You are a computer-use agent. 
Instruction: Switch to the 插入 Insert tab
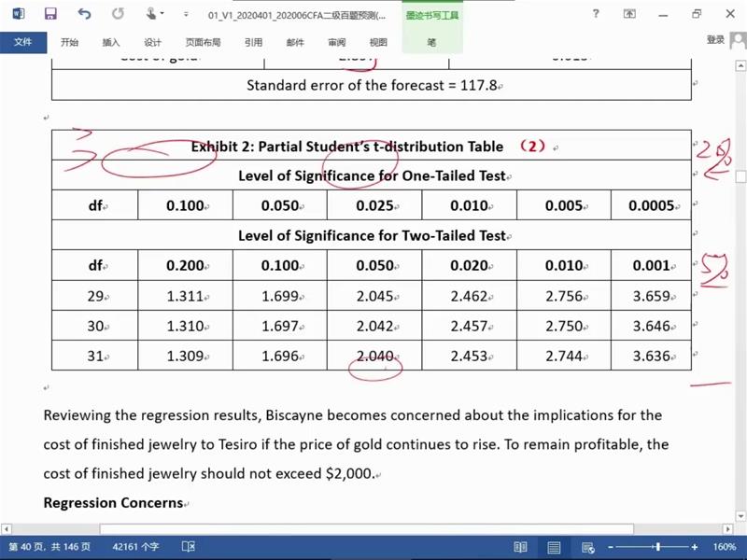(x=111, y=42)
